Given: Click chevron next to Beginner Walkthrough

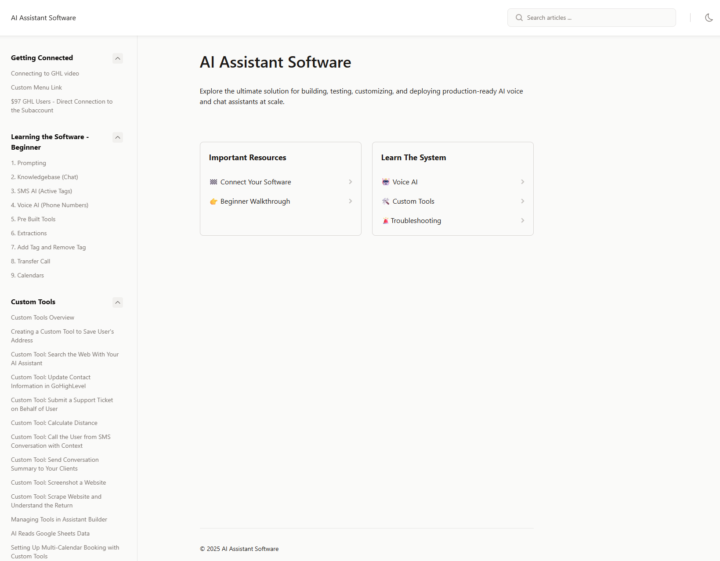Looking at the screenshot, I should (x=350, y=201).
